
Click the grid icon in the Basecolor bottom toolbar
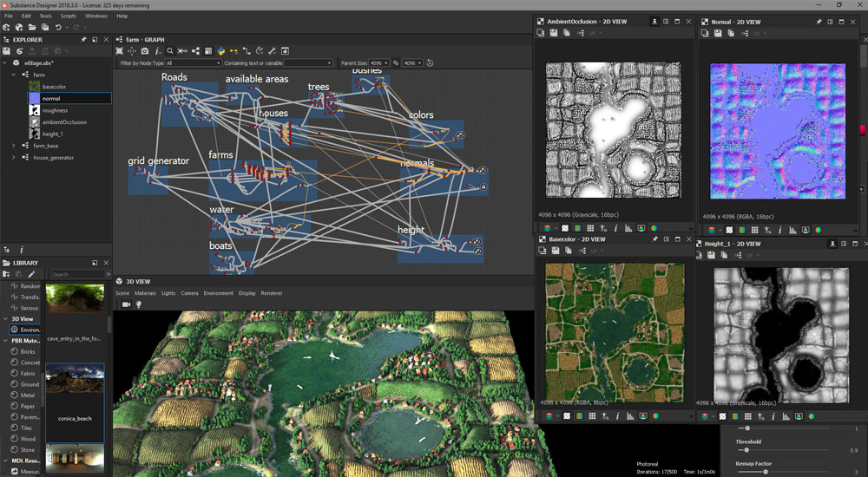point(592,416)
